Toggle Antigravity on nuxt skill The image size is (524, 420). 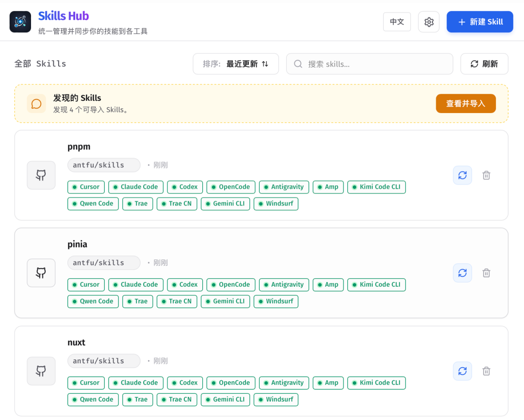coord(284,383)
